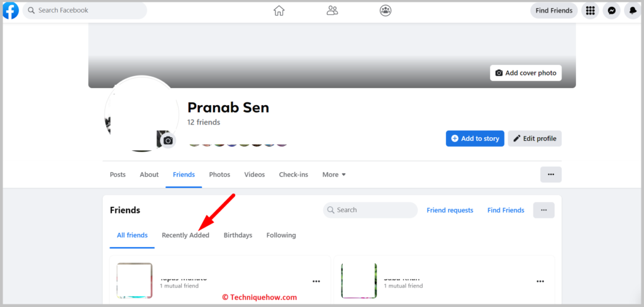Open the three-dot menu beside profile tabs
This screenshot has height=307, width=644.
(x=551, y=175)
